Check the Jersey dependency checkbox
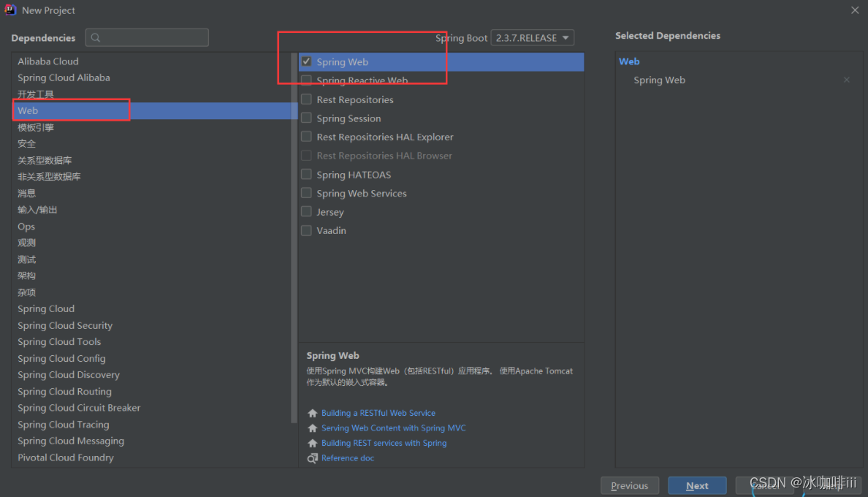868x497 pixels. (306, 211)
